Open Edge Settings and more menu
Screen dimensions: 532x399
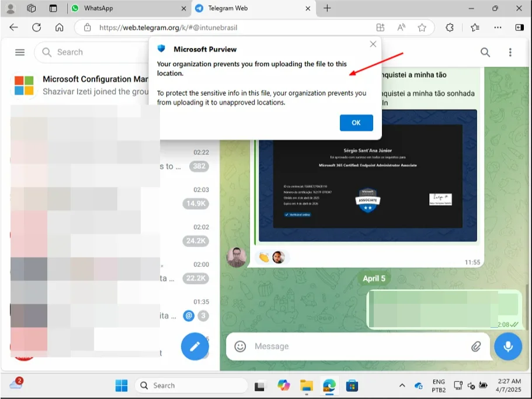click(x=498, y=27)
